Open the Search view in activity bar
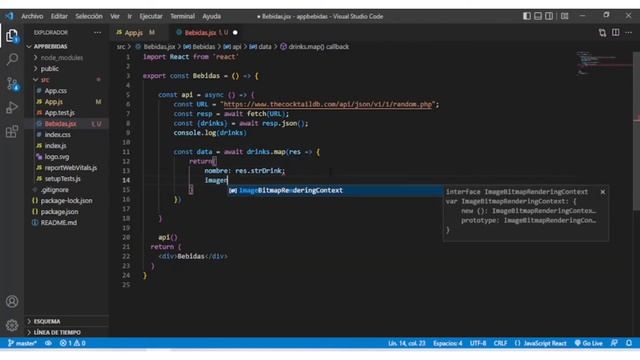 [x=12, y=60]
